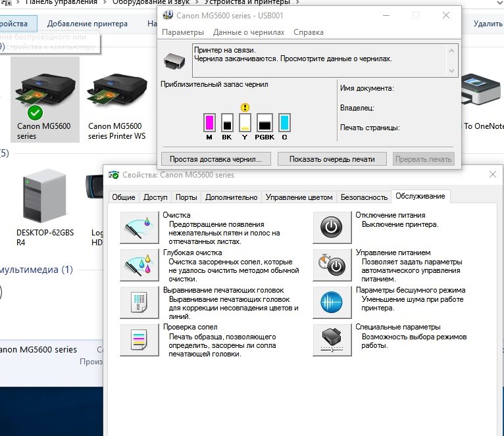504x436 pixels.
Task: Click the Печать страницы label
Action: pos(370,128)
